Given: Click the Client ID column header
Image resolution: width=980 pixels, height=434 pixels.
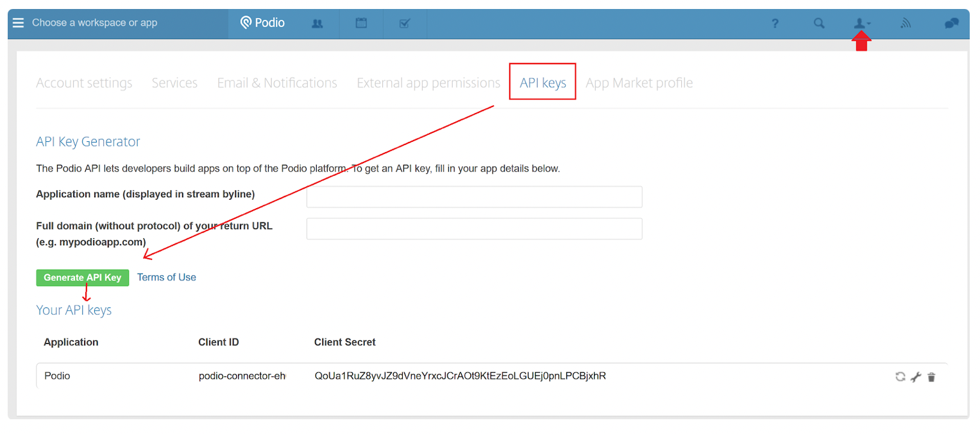Looking at the screenshot, I should click(x=219, y=342).
